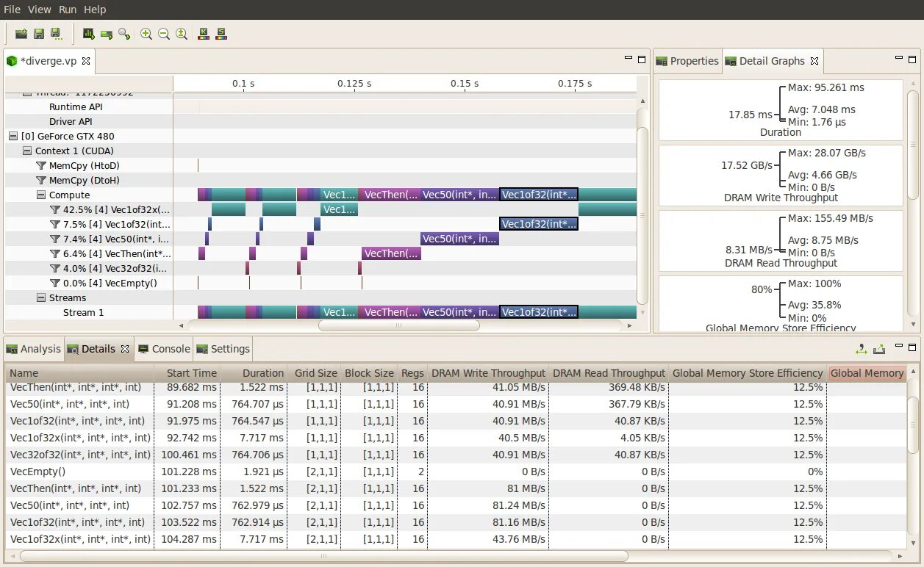924x567 pixels.
Task: Collapse the Compute tree node
Action: pos(41,195)
